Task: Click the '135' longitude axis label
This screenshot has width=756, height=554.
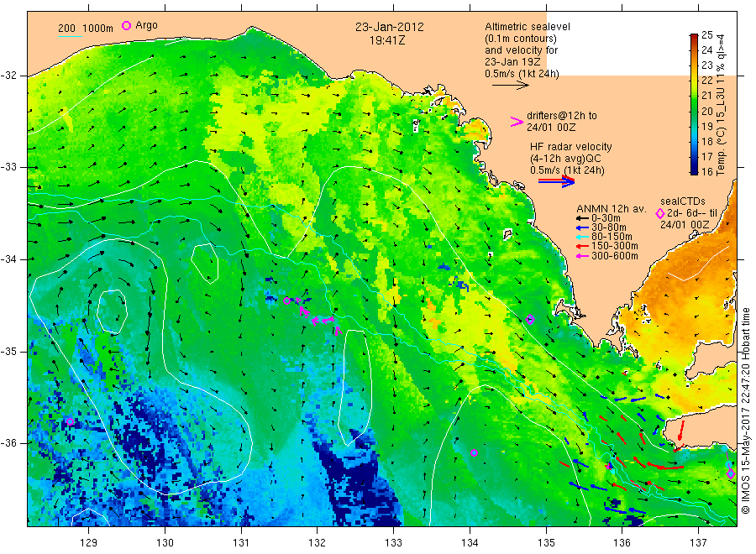Action: (546, 543)
